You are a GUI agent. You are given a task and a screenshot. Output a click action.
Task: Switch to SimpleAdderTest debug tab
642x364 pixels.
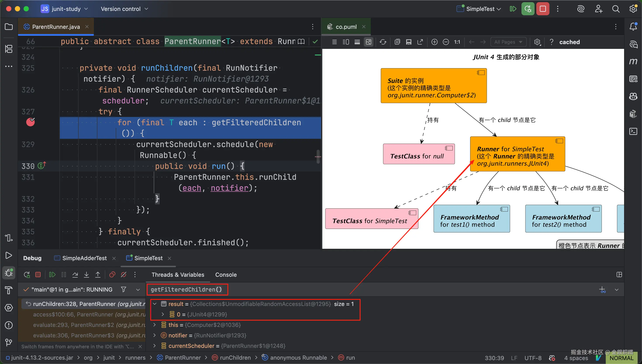coord(84,258)
